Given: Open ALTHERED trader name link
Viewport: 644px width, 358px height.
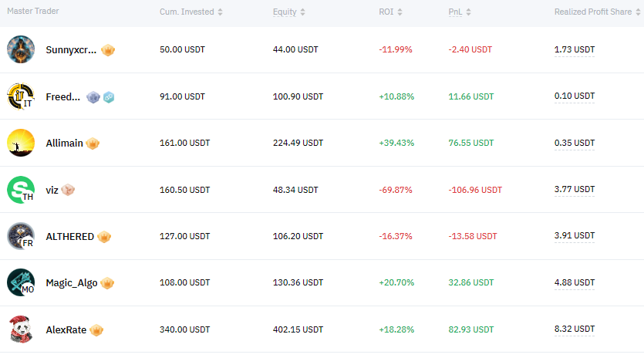Looking at the screenshot, I should tap(70, 237).
